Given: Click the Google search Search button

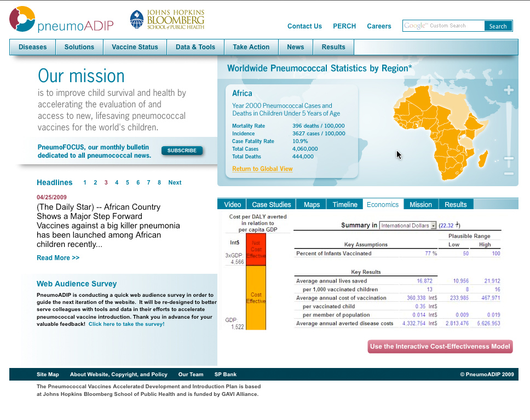Looking at the screenshot, I should click(x=498, y=26).
